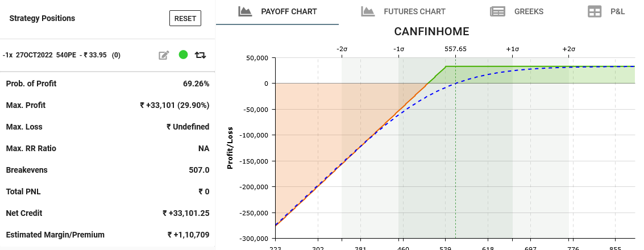Click the edit pencil icon for 540PE position
The image size is (644, 250).
tap(164, 55)
